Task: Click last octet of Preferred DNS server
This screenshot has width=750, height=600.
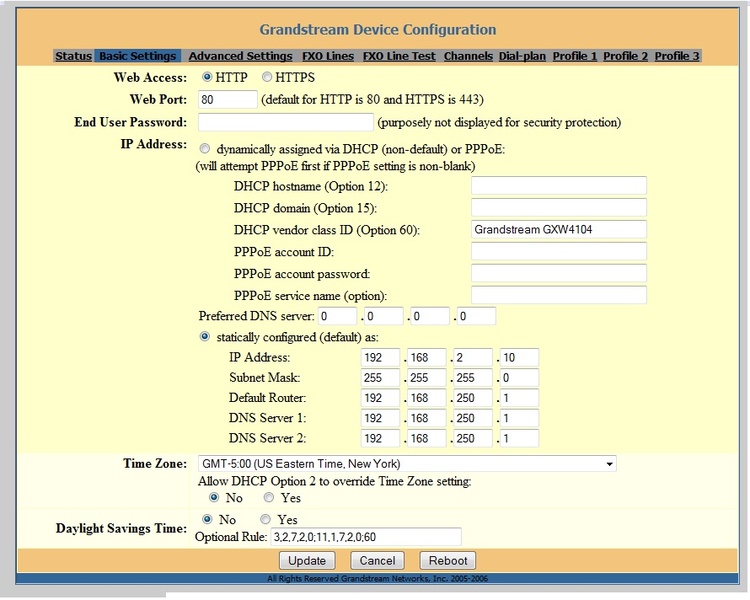Action: [476, 316]
